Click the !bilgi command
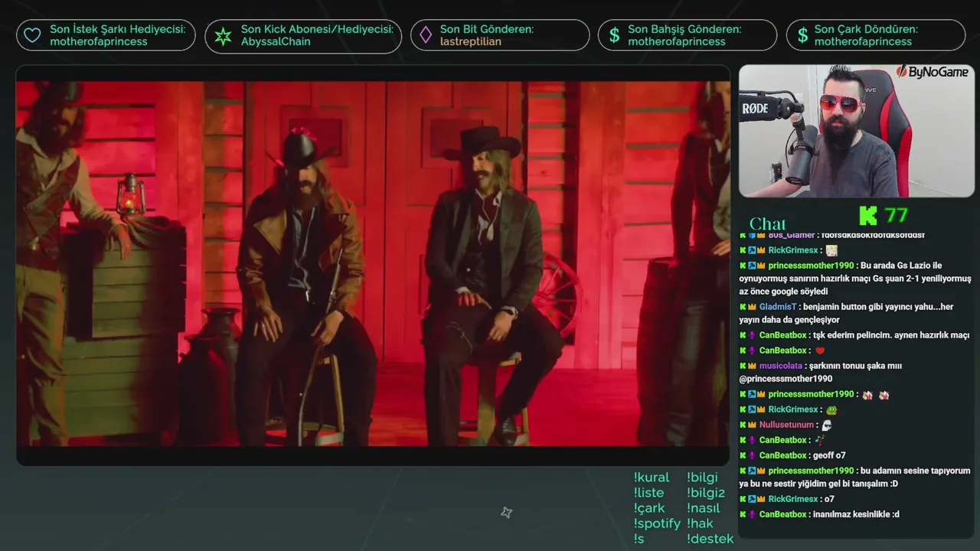 pos(702,478)
